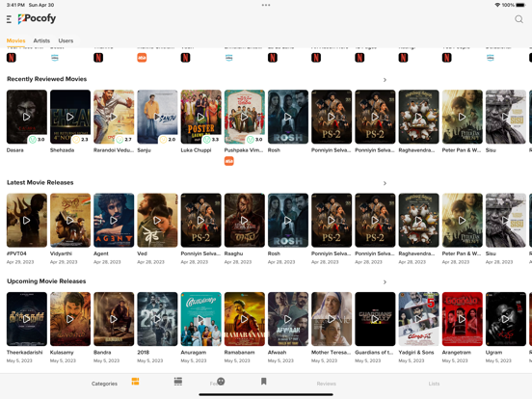
Task: Open the Rosh poster in Latest Releases
Action: 288,220
